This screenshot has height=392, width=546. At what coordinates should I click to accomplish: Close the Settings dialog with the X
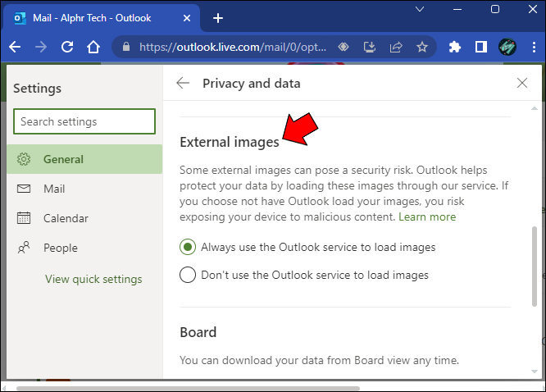522,83
